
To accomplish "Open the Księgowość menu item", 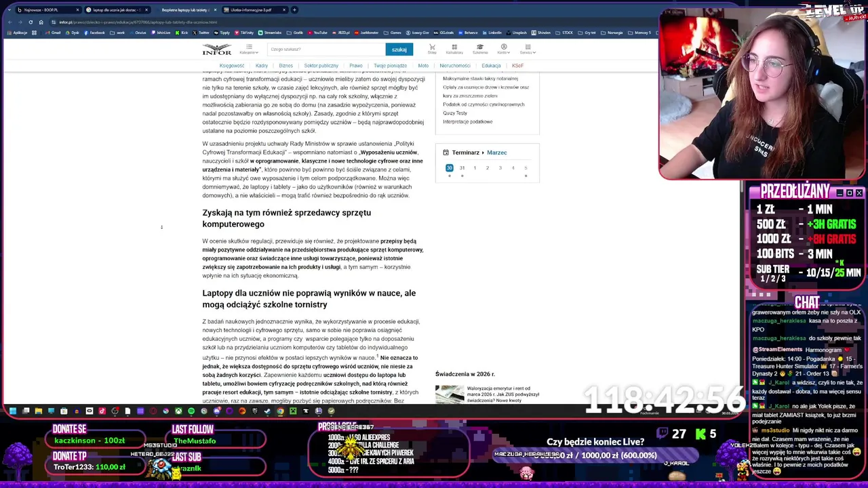I will tap(232, 66).
